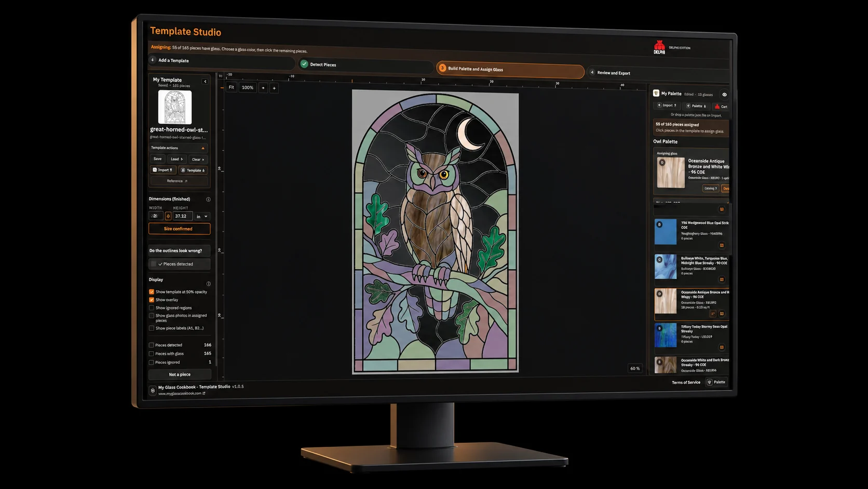
Task: Go to Detect Pieces step
Action: click(365, 65)
